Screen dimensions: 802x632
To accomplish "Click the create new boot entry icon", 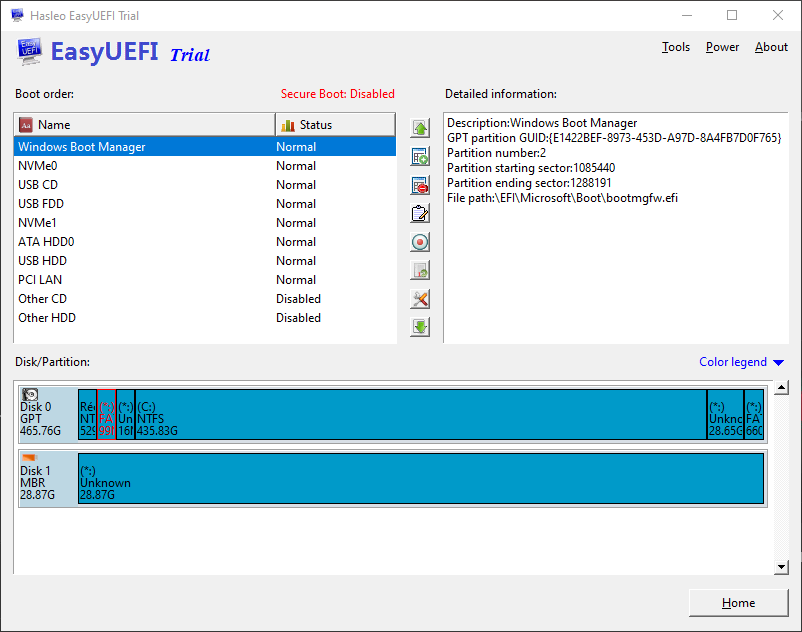I will pos(420,157).
